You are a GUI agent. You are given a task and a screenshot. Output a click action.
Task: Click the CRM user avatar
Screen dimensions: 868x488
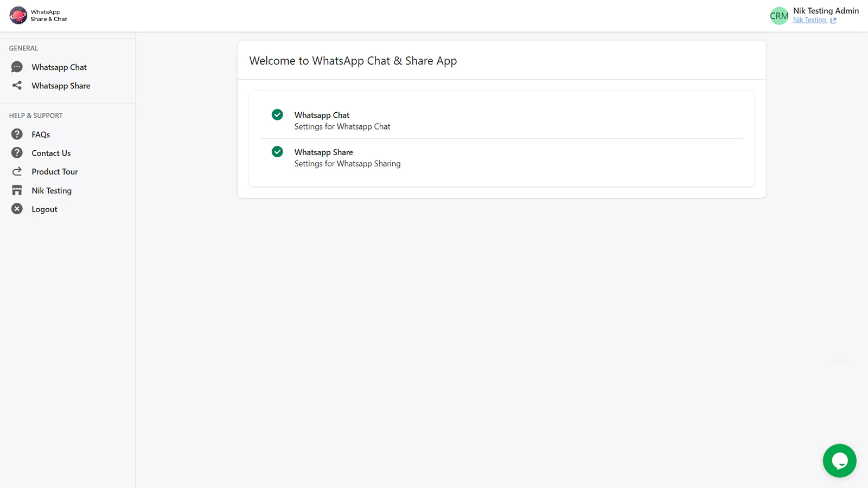(779, 16)
